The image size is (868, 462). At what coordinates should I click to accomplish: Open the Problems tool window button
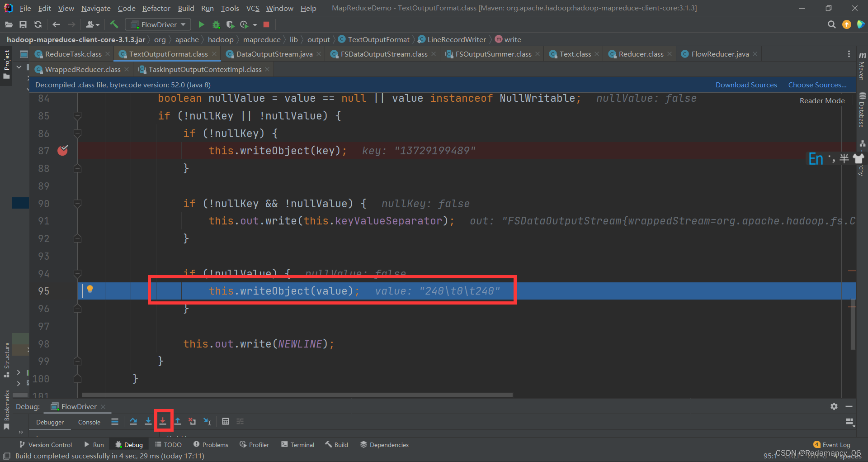pyautogui.click(x=211, y=445)
